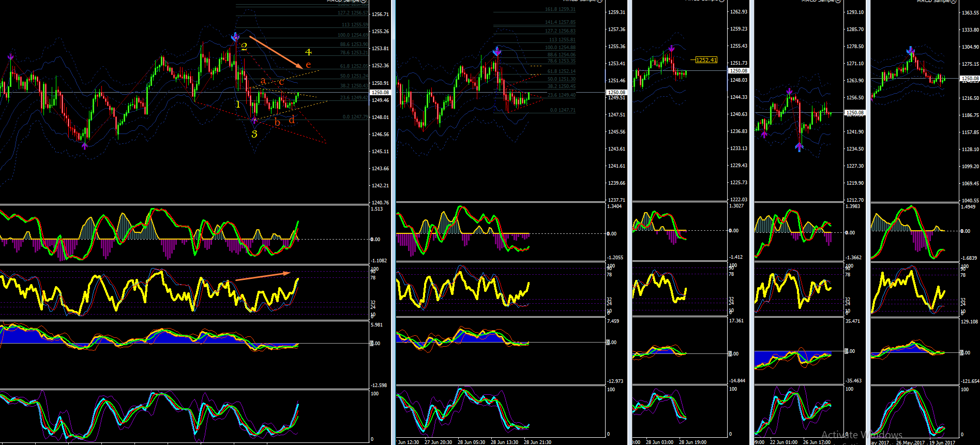Click the 28 Jun 03:00 time label
Image resolution: width=980 pixels, height=445 pixels.
pos(659,442)
